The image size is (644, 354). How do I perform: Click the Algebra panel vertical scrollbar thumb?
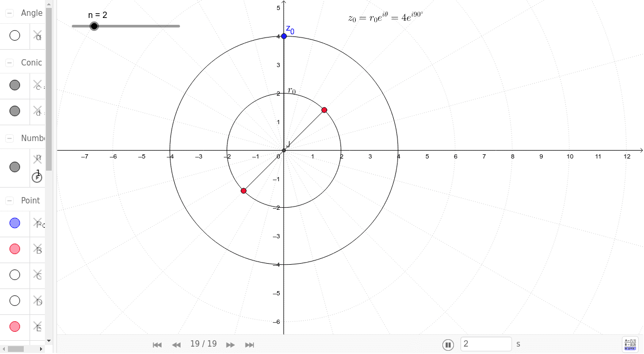click(49, 89)
